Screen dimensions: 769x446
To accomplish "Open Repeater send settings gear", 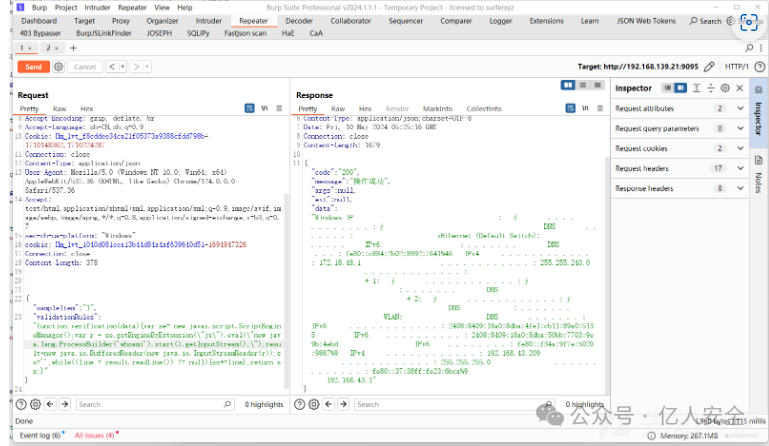I will click(x=59, y=67).
